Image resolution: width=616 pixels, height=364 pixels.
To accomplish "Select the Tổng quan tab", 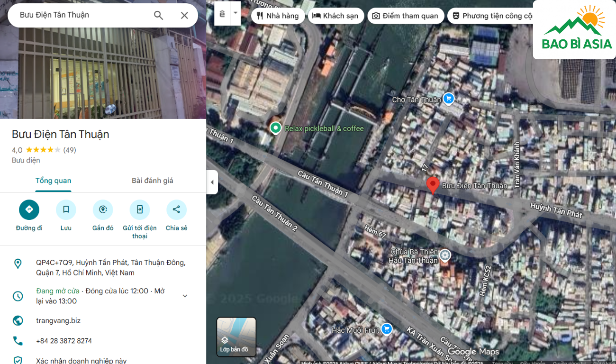I will pos(53,181).
